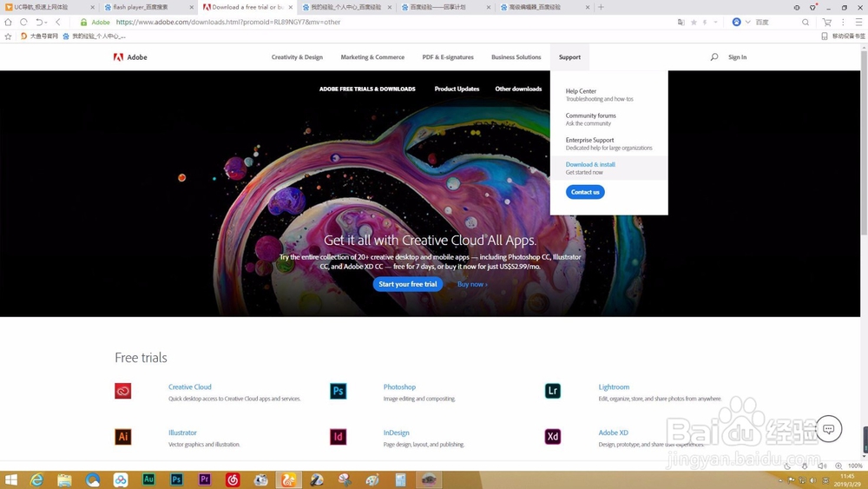
Task: Click the undo dropdown arrow in browser toolbar
Action: point(45,23)
